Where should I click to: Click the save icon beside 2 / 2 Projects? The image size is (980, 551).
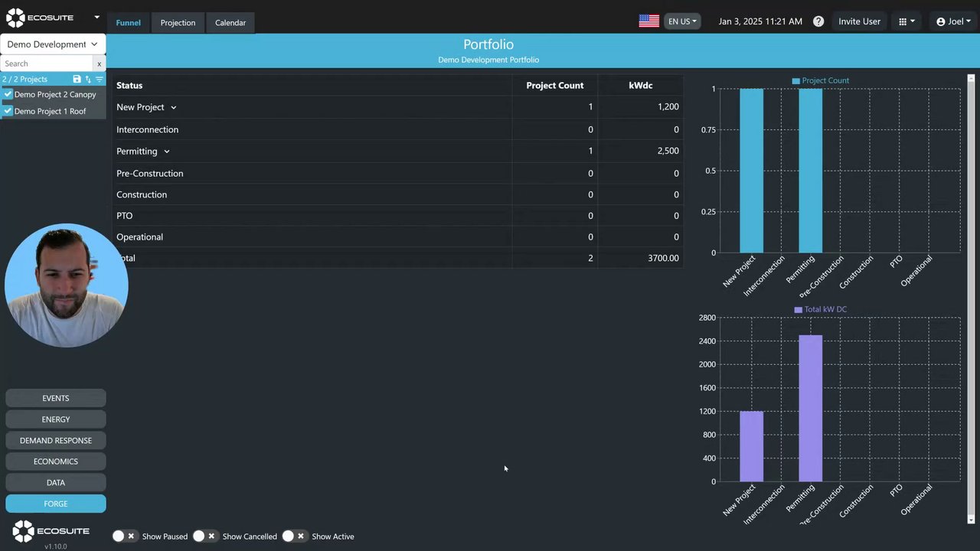pos(77,80)
